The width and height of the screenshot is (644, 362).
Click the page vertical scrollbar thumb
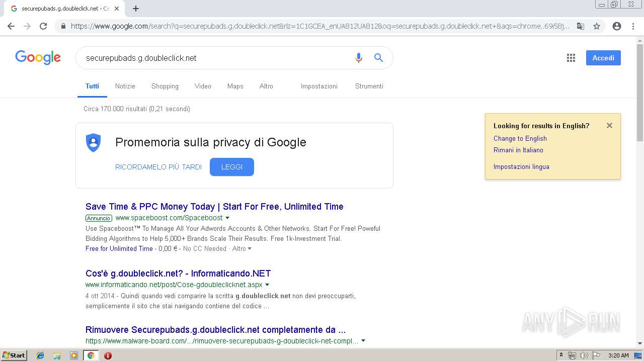[x=640, y=94]
